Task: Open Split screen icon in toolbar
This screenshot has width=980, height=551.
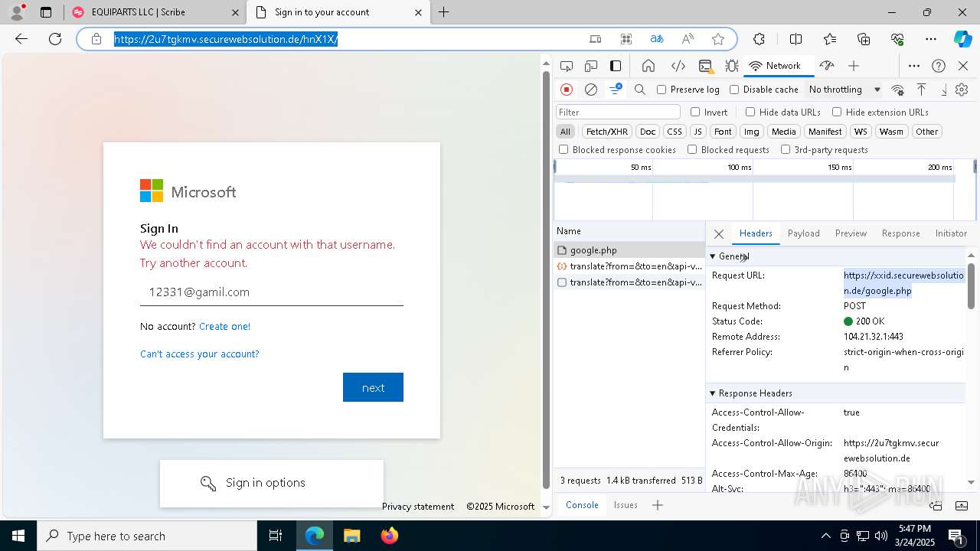Action: [x=795, y=39]
